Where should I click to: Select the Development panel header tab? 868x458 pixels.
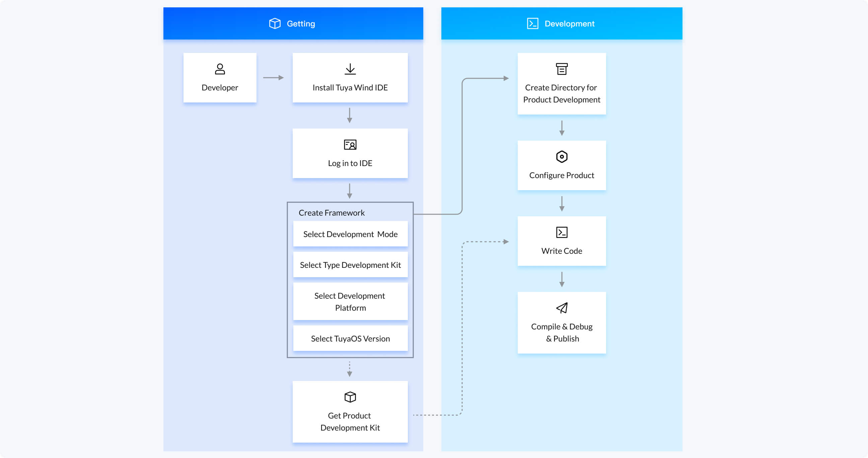tap(564, 23)
